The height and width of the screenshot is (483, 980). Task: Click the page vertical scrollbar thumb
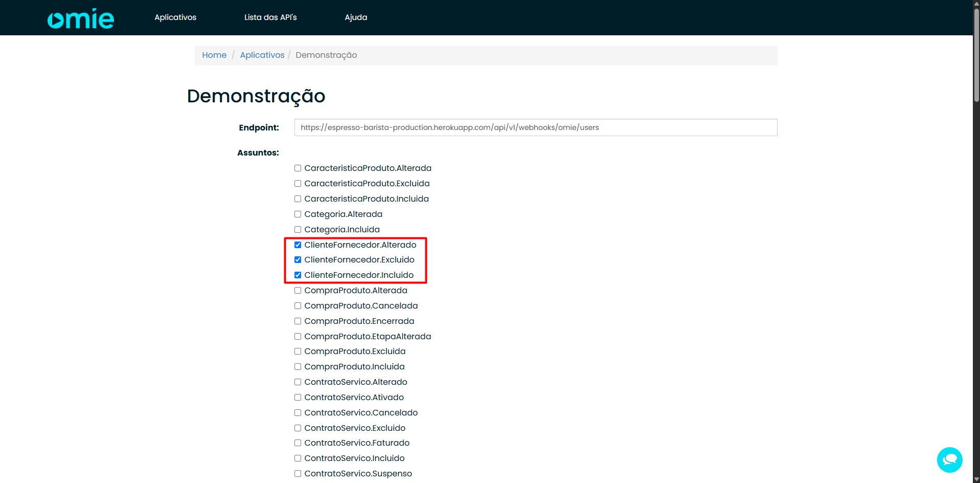976,55
